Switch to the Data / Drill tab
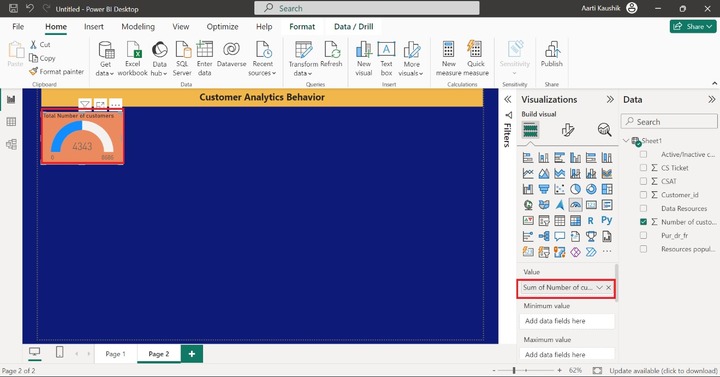Viewport: 720px width, 377px height. [354, 27]
